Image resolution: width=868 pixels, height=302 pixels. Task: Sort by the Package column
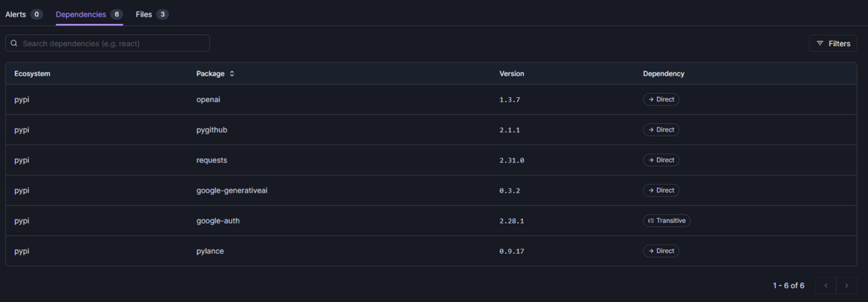pos(215,74)
